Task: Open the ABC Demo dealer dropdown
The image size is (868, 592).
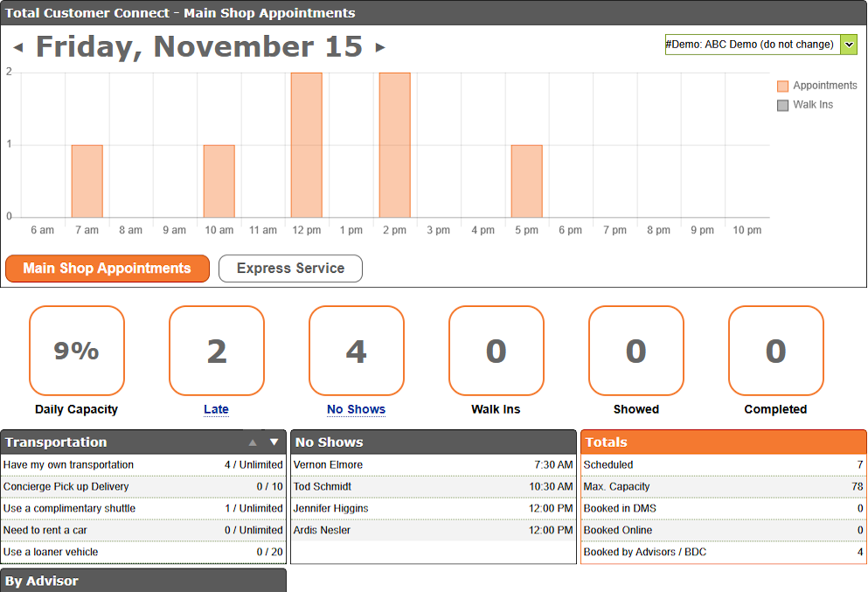Action: 848,45
